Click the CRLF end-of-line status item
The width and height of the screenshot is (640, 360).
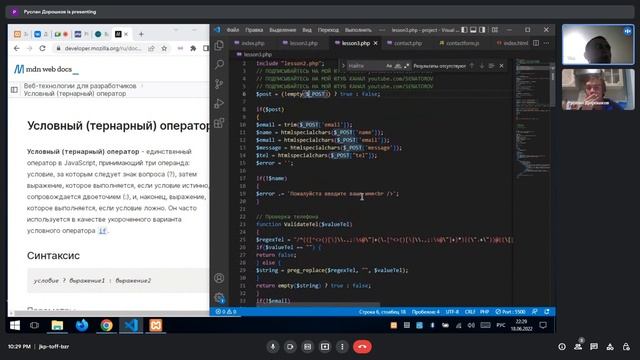click(x=470, y=312)
